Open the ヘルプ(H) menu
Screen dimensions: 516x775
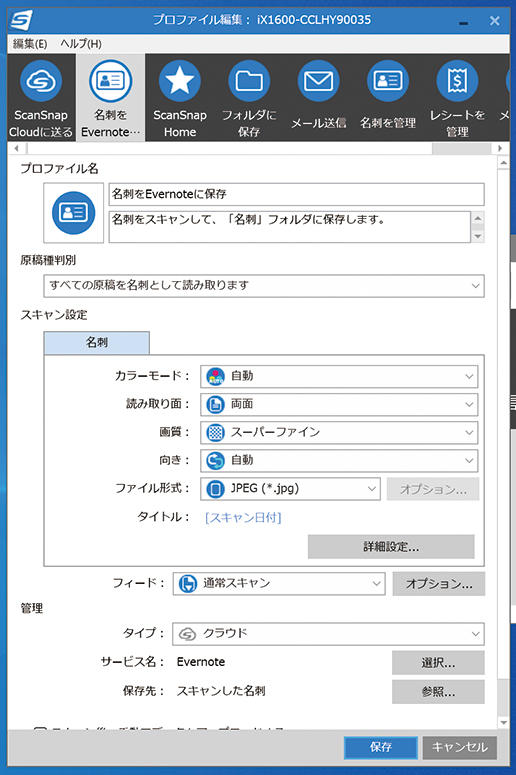click(81, 44)
